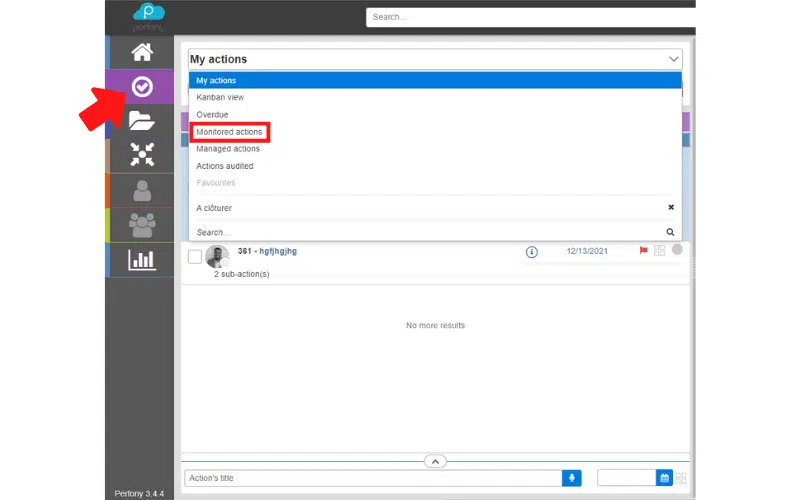Open the calendar date picker button
The width and height of the screenshot is (800, 500).
pyautogui.click(x=664, y=478)
